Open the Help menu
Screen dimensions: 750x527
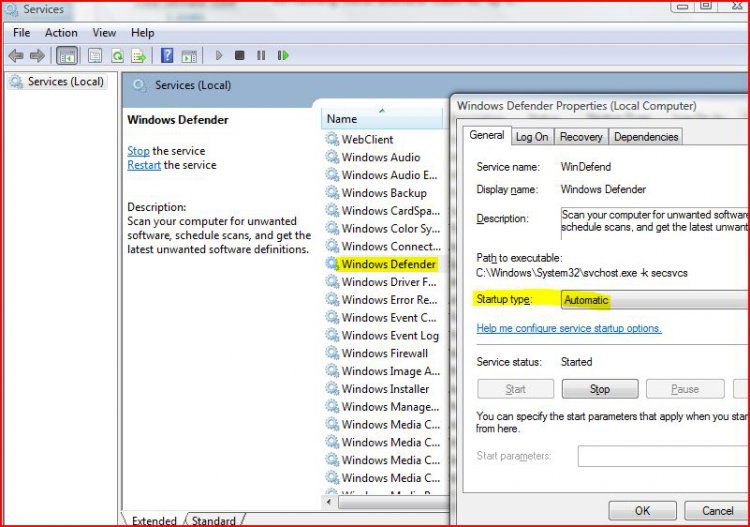(x=143, y=33)
